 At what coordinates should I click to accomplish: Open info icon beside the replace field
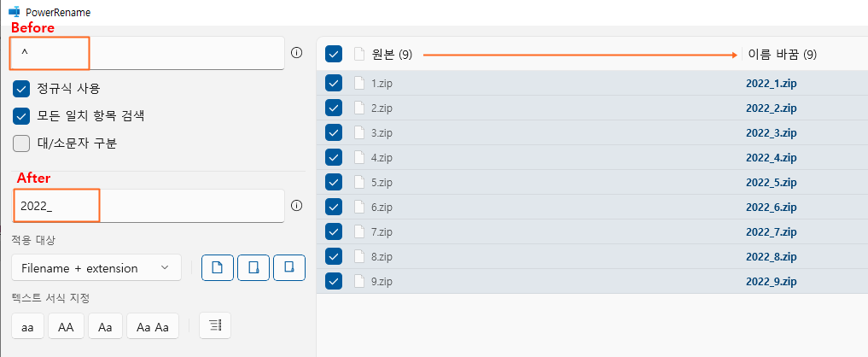pyautogui.click(x=297, y=206)
